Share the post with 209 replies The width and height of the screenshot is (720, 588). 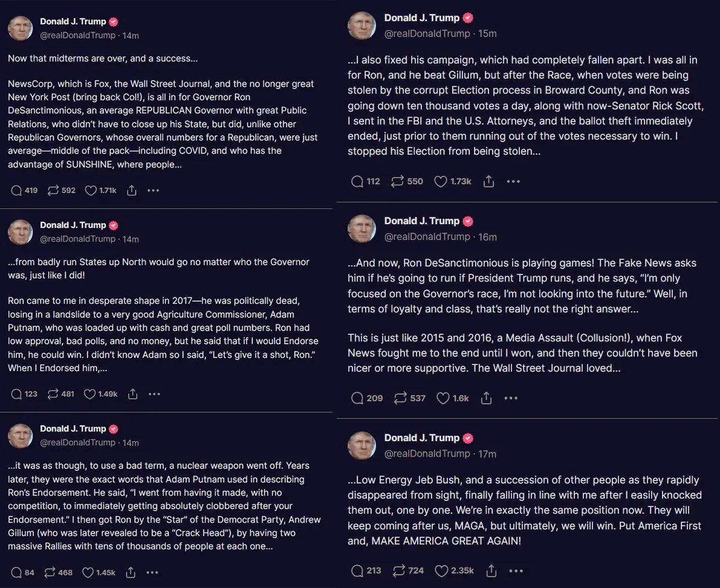(486, 398)
